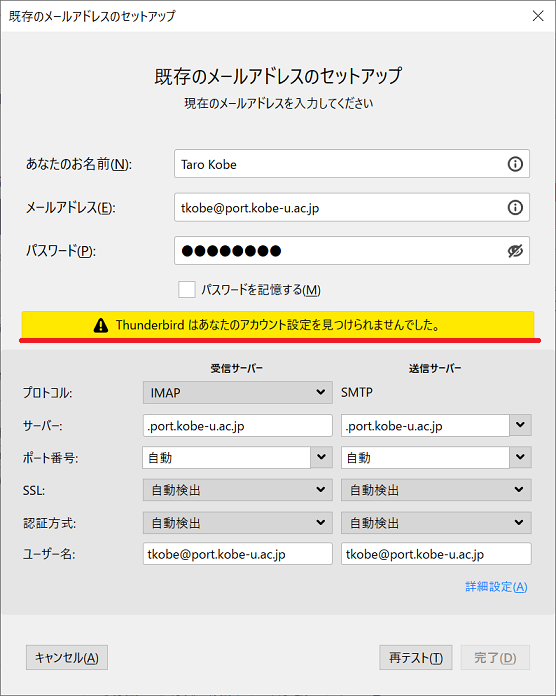Viewport: 556px width, 696px height.
Task: Enable the パスワードを記憶する checkbox
Action: [x=186, y=289]
